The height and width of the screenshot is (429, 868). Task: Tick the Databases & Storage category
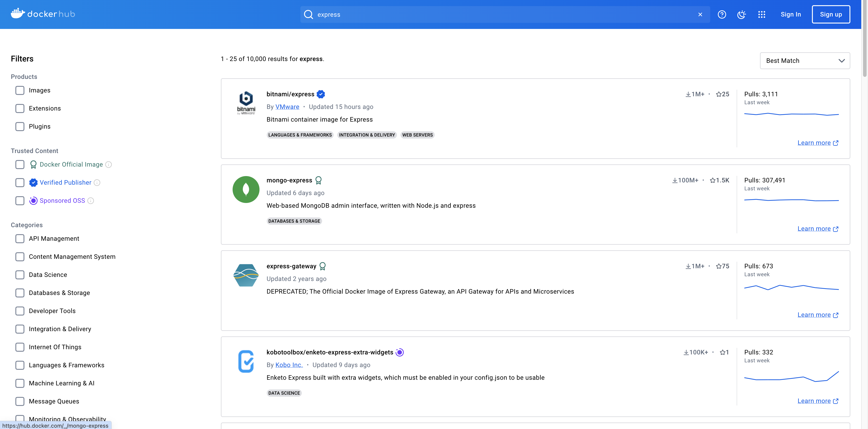coord(20,293)
